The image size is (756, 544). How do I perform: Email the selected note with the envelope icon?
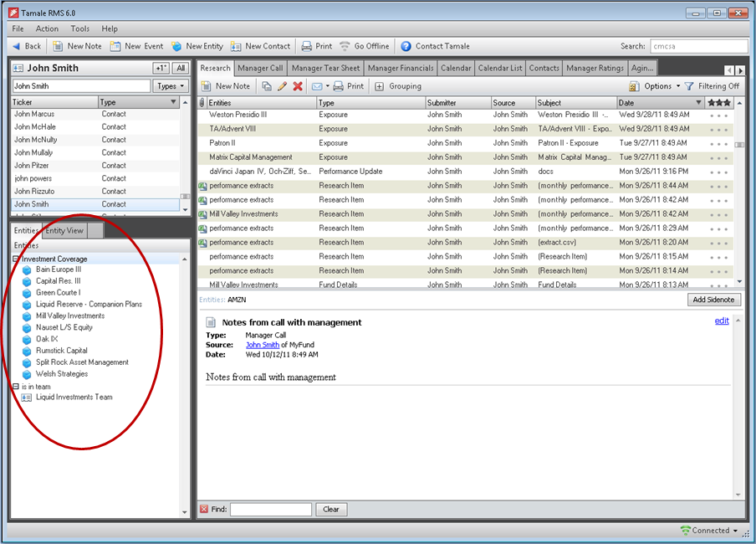[x=317, y=86]
